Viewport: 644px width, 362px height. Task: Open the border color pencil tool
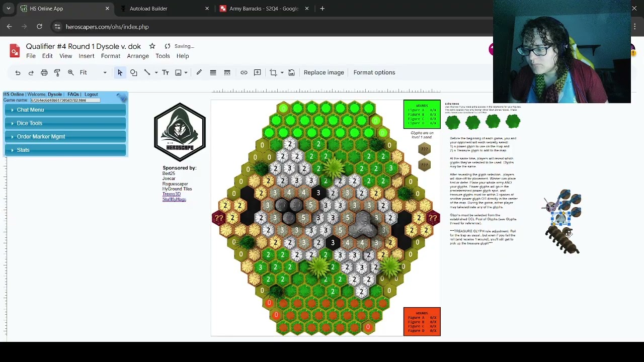click(x=199, y=72)
